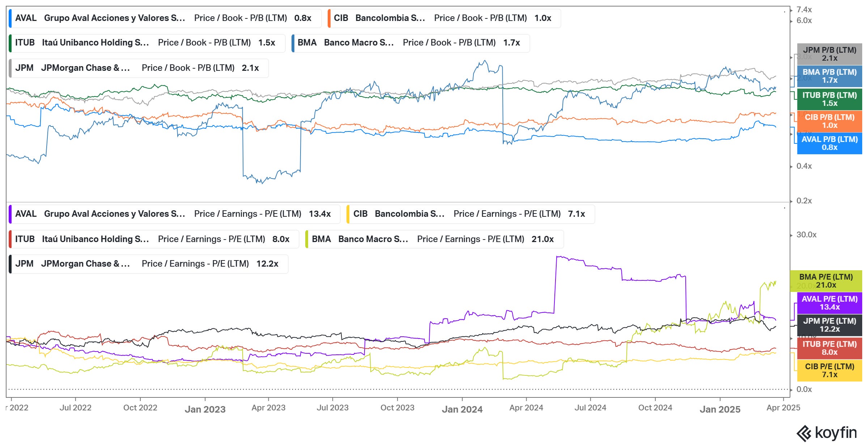Click the yellow CIB P/E (LTM) 7.1x tag
Screen dimensions: 868x448
click(829, 371)
